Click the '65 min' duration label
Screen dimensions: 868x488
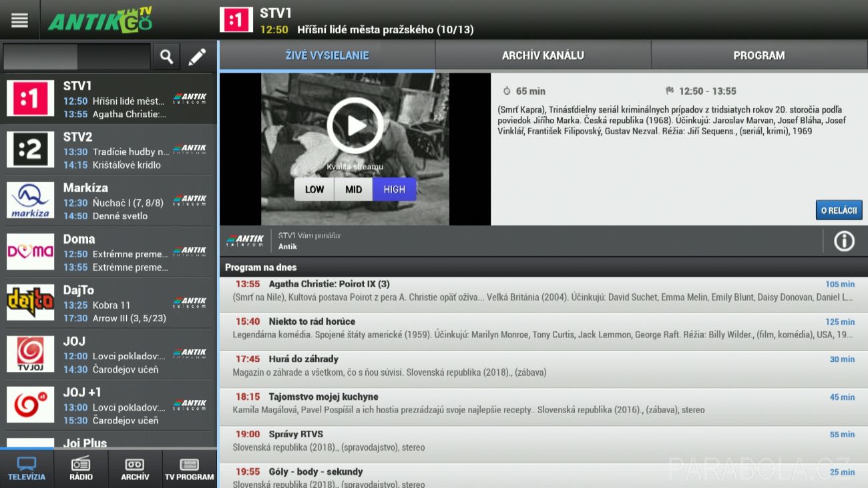click(x=531, y=91)
